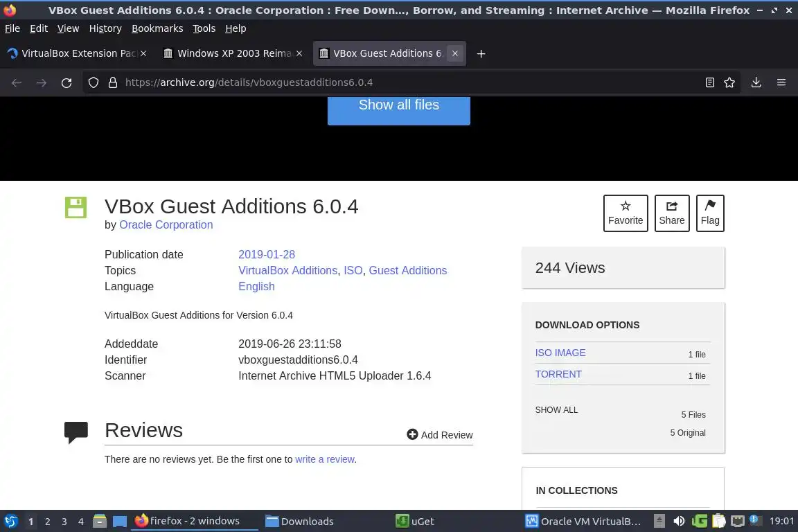
Task: Open the write a review link
Action: click(325, 459)
